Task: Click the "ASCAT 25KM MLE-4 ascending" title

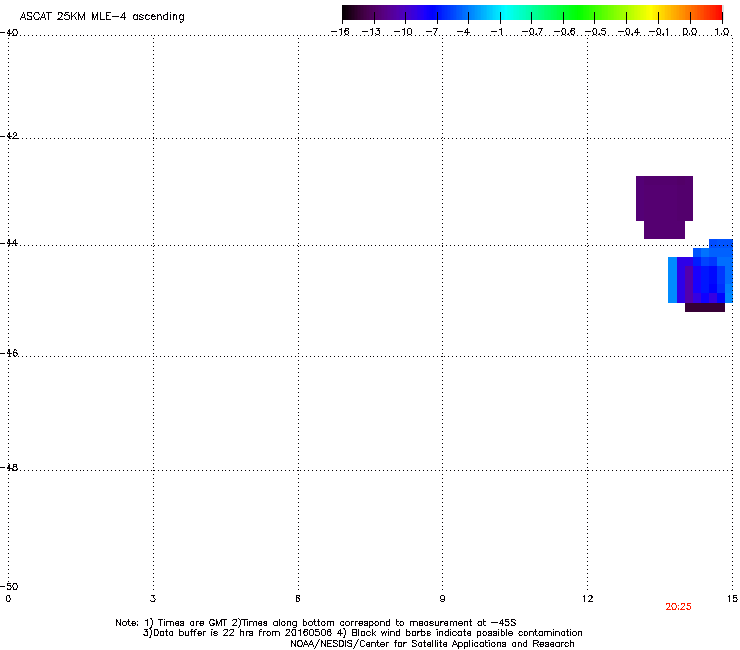Action: (x=102, y=17)
